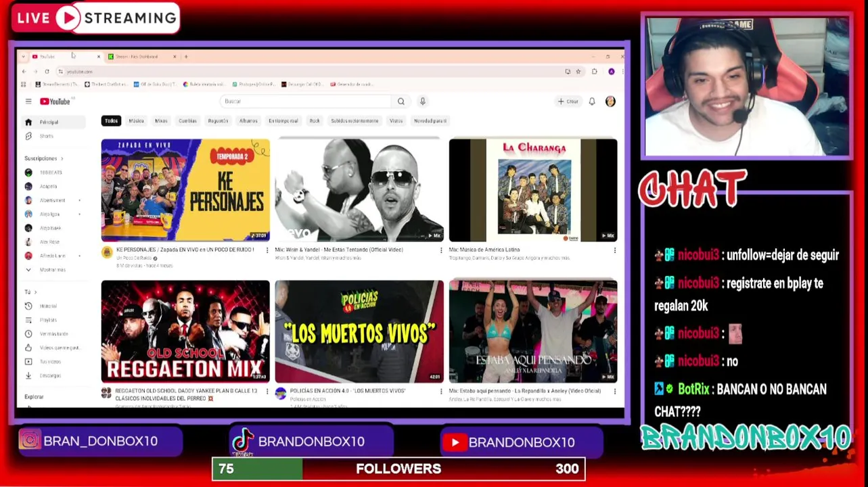Play the KE PERSONAJES video thumbnail
Viewport: 868px width, 487px height.
point(185,190)
